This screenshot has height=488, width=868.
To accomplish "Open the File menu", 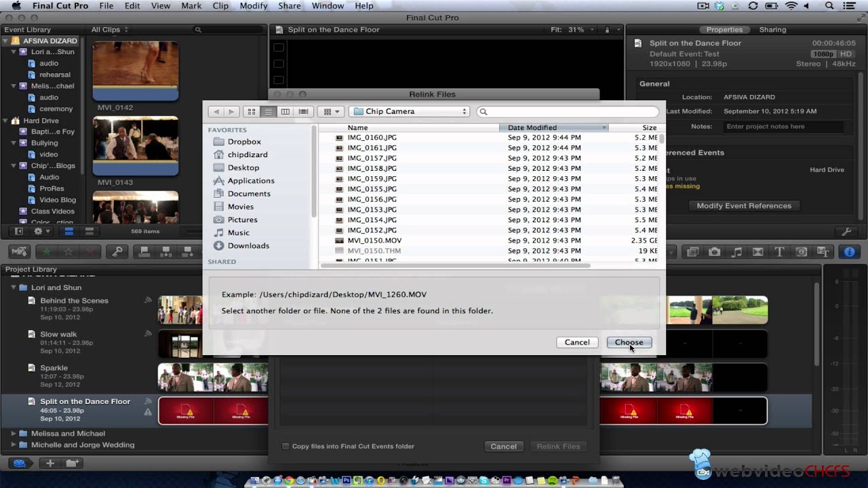I will 106,5.
